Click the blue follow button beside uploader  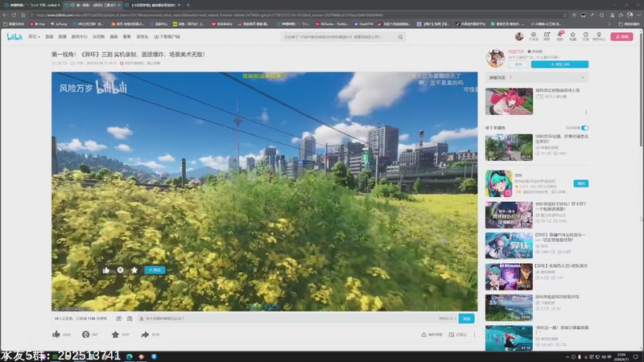559,64
